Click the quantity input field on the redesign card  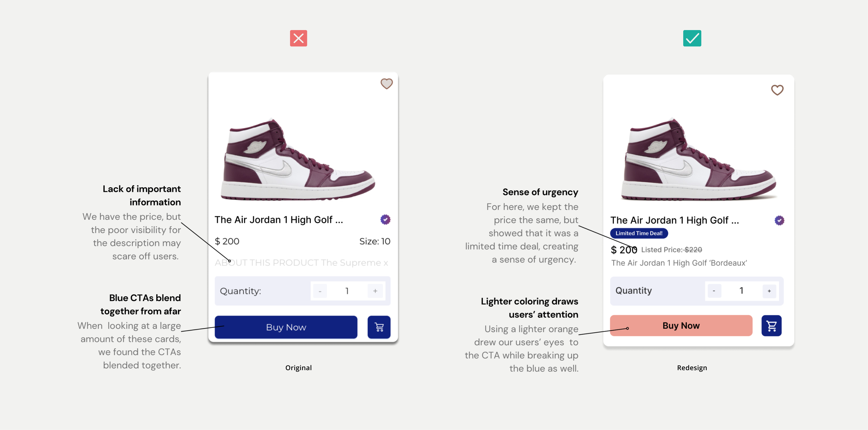pos(741,291)
